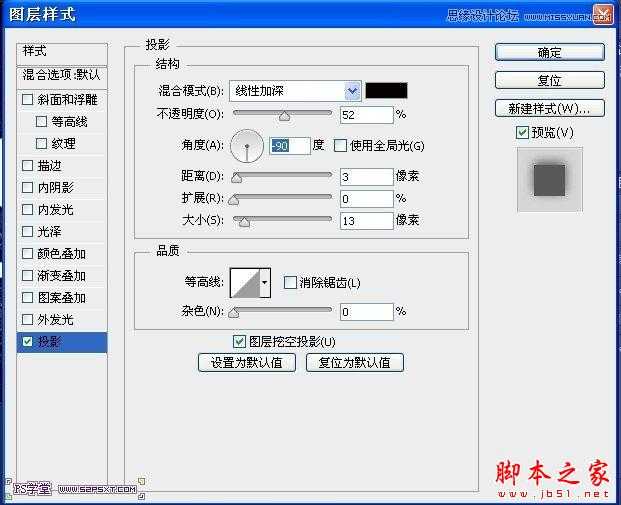Screen dimensions: 621x505
Task: Enable 颜色叠加 checkbox
Action: pyautogui.click(x=27, y=253)
